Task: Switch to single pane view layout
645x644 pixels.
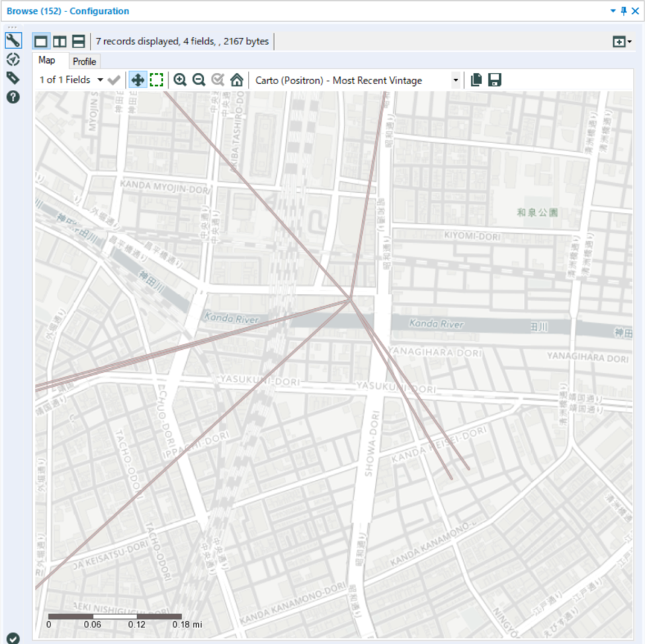Action: click(x=41, y=42)
